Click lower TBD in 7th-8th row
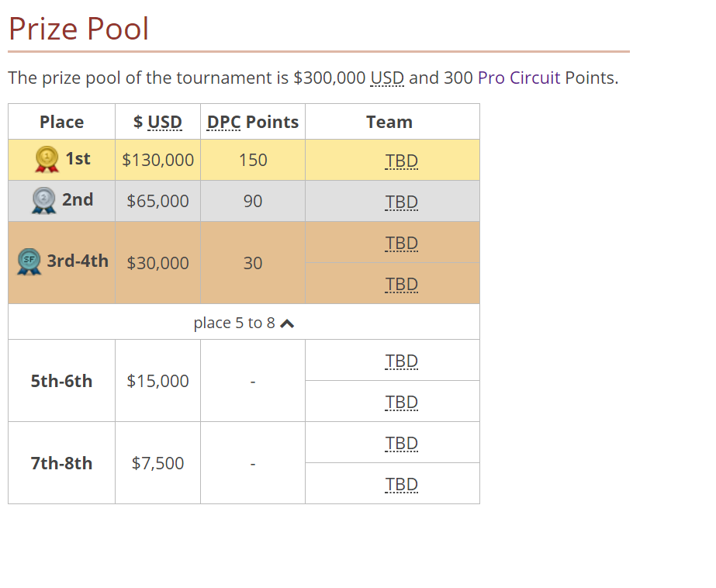 pyautogui.click(x=401, y=484)
